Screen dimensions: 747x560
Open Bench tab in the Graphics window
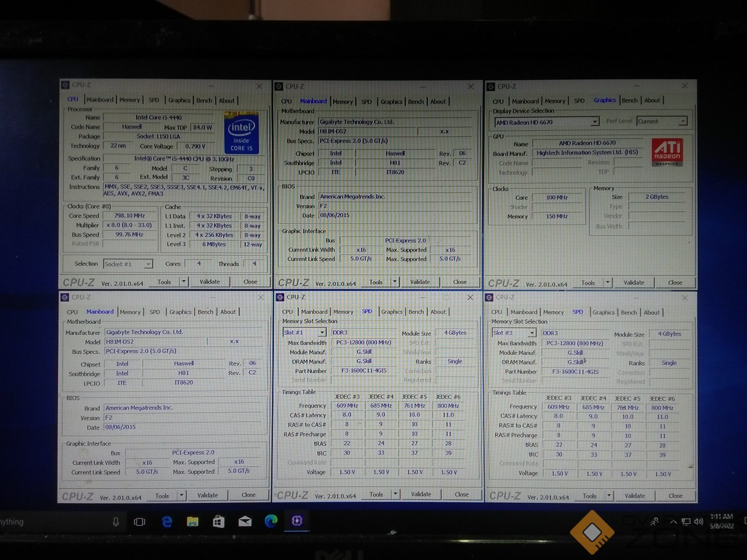(x=630, y=100)
